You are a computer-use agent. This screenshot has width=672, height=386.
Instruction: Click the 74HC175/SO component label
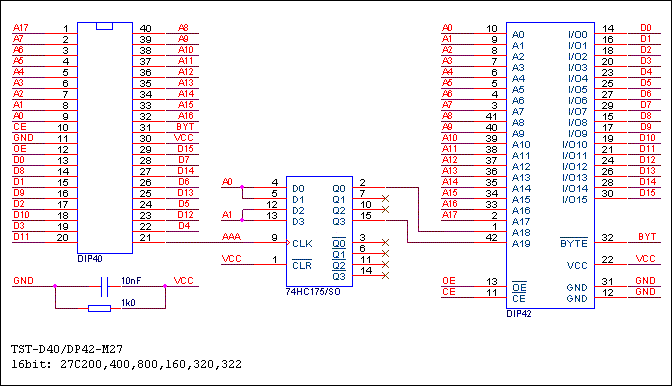tap(313, 292)
